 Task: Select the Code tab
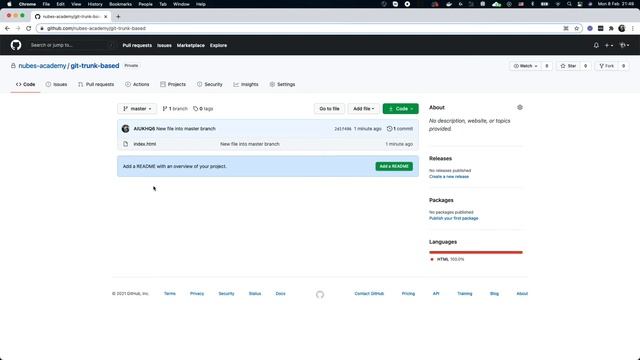pos(25,84)
